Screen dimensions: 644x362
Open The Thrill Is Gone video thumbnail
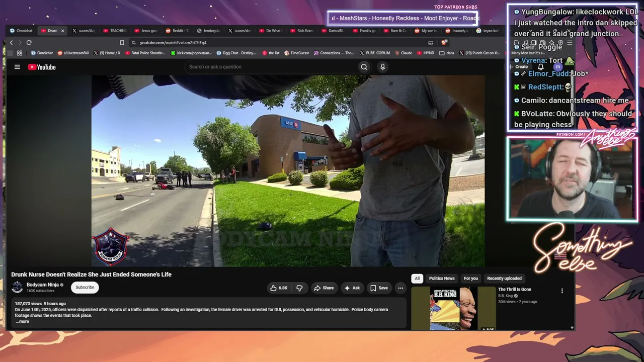click(453, 308)
